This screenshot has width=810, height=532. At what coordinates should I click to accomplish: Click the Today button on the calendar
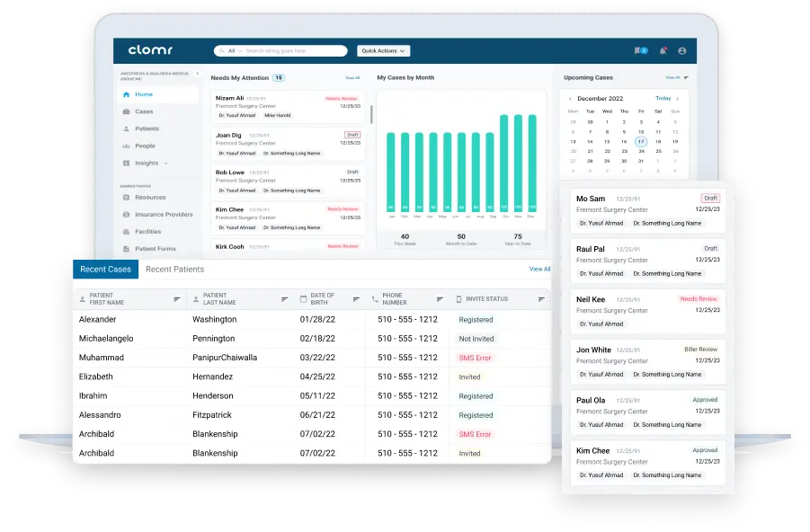[663, 98]
